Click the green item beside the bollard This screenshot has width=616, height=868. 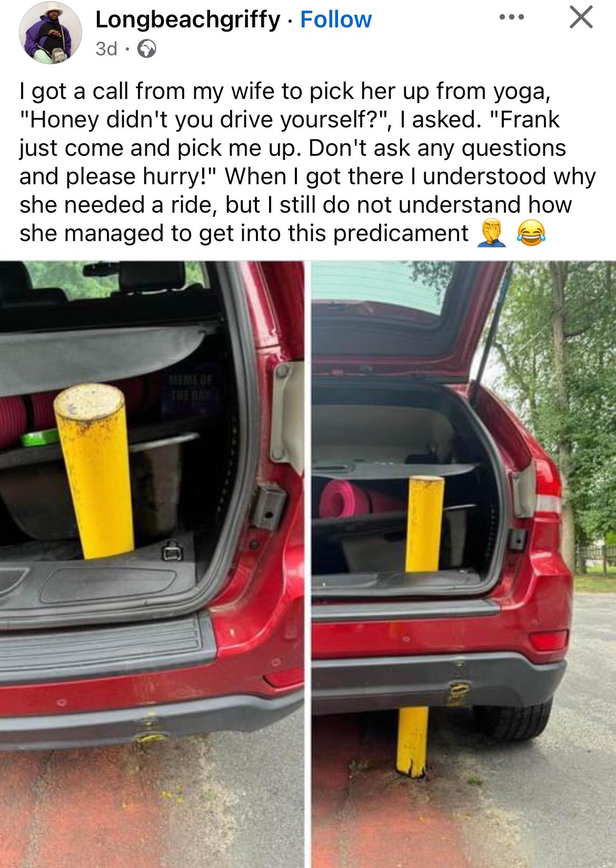(x=39, y=437)
